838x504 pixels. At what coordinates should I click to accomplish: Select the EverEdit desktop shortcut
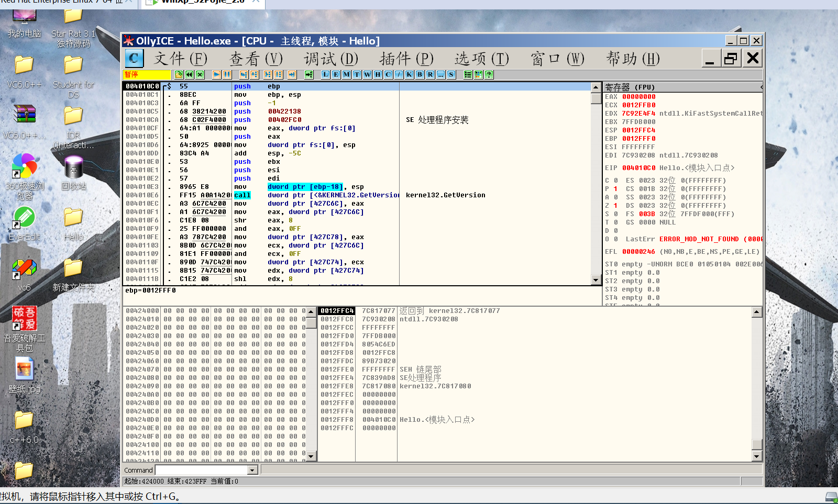tap(24, 223)
